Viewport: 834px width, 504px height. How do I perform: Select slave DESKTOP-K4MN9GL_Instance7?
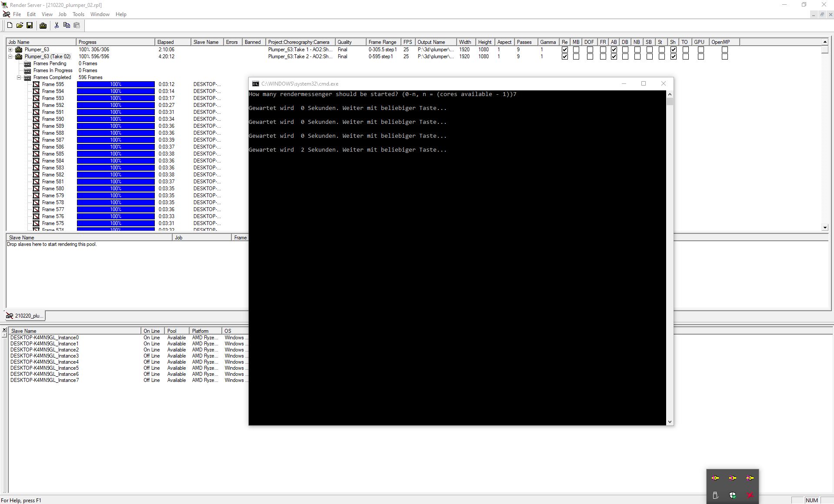[44, 380]
